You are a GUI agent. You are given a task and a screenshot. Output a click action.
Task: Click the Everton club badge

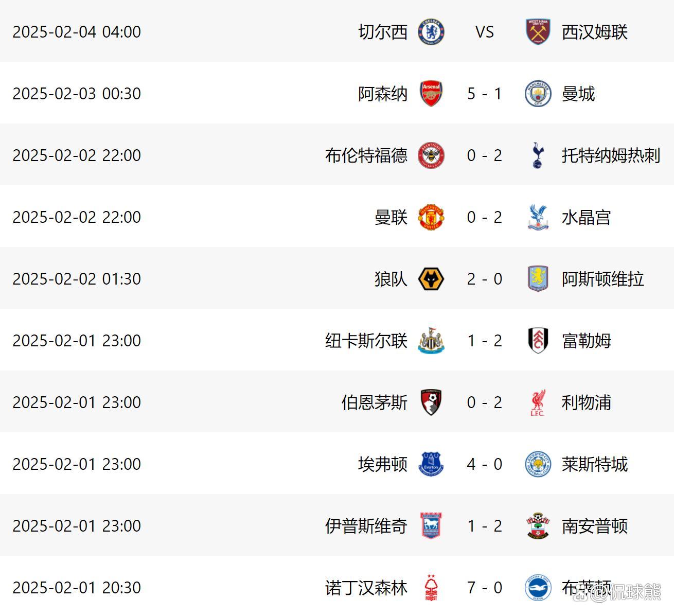point(431,464)
